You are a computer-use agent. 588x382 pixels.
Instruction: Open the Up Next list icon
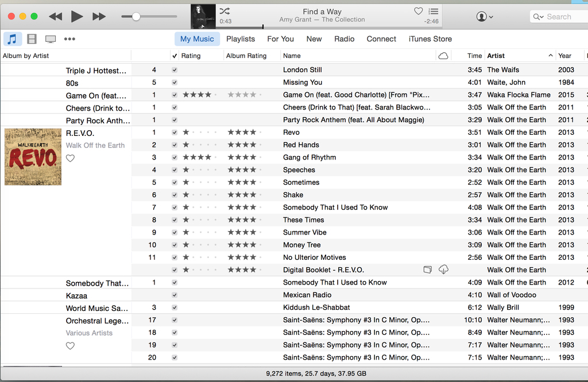(x=433, y=11)
